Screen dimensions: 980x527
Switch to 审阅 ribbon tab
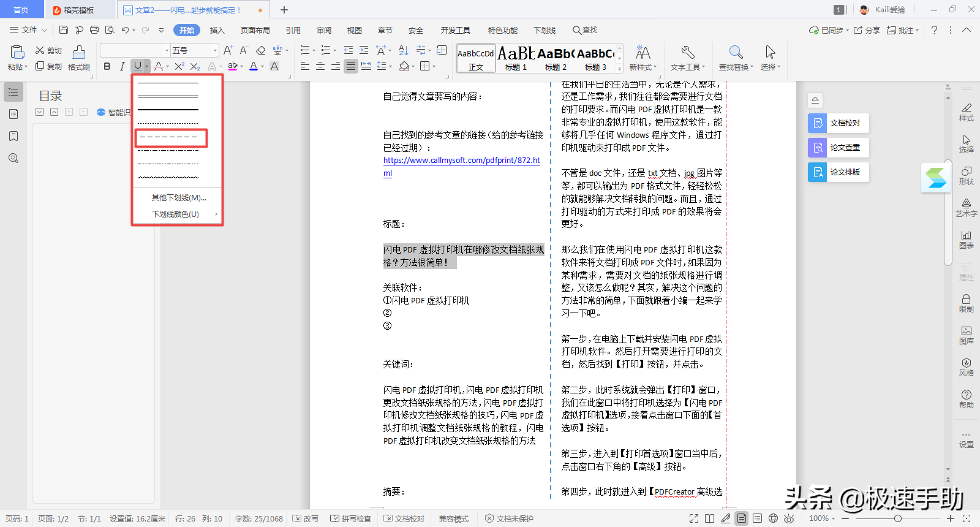[324, 30]
